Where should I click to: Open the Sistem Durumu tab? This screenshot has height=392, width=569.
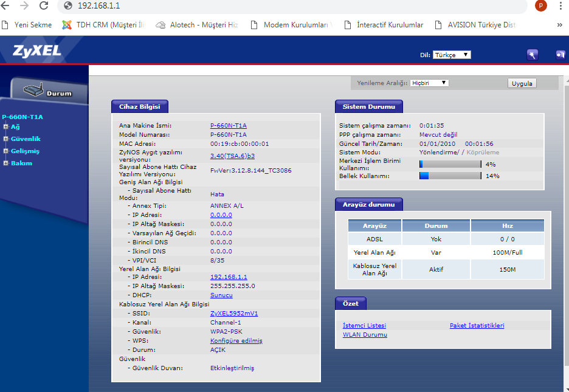click(x=368, y=106)
